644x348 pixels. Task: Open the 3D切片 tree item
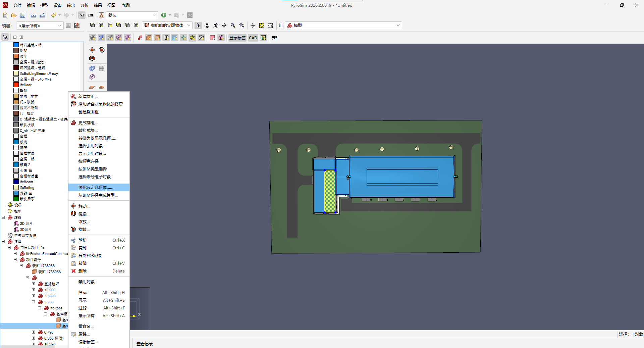pyautogui.click(x=26, y=230)
